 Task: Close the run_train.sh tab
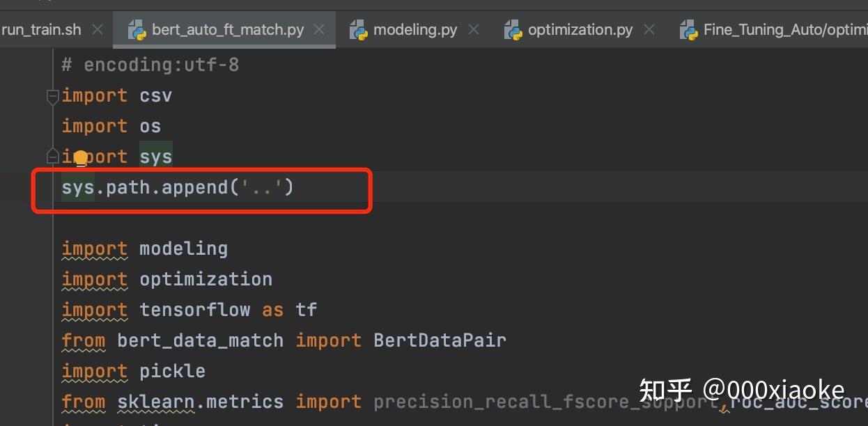[x=98, y=30]
